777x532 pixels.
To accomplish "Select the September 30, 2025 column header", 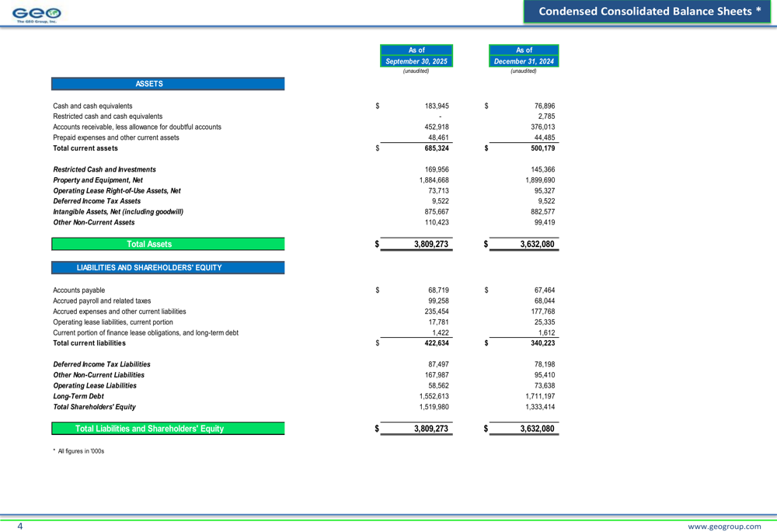I will point(416,61).
